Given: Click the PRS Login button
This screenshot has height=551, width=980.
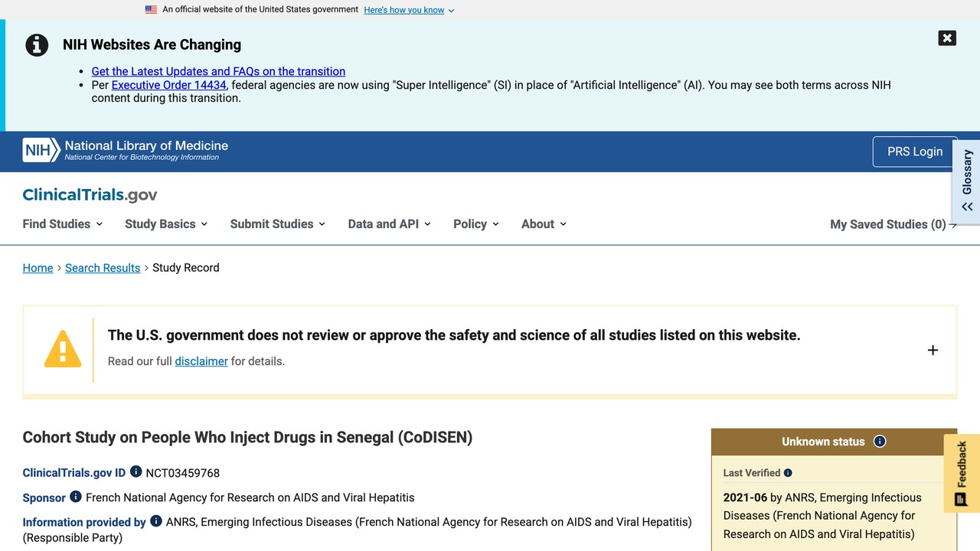Looking at the screenshot, I should point(915,152).
